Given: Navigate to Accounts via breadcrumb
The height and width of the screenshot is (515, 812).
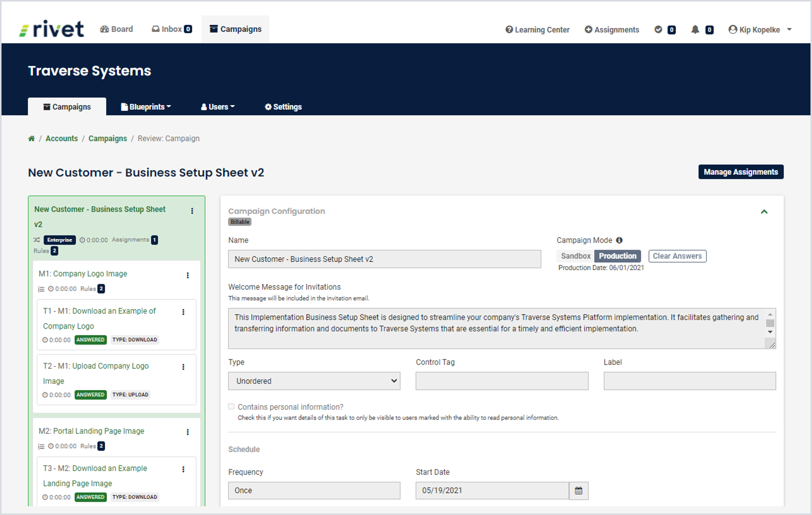Looking at the screenshot, I should point(62,138).
